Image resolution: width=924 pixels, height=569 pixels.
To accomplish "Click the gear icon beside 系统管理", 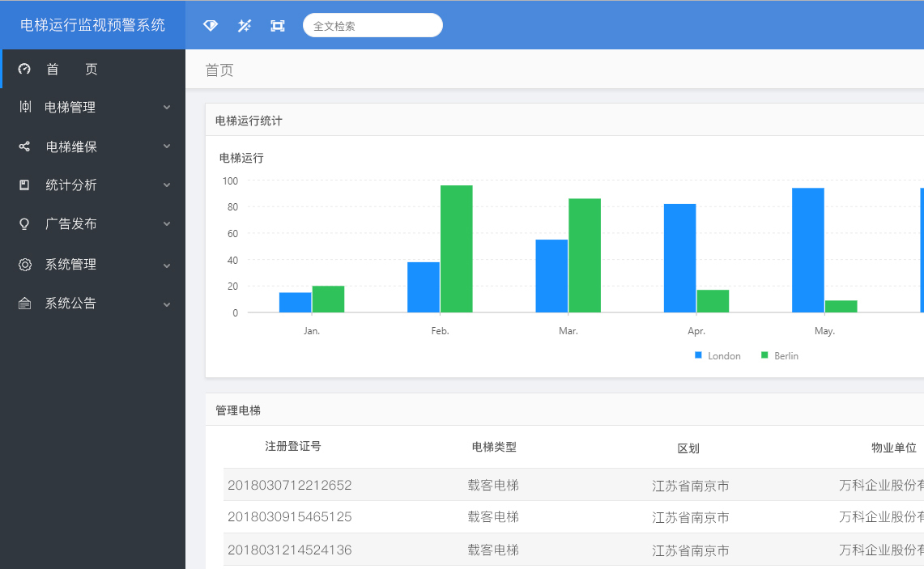I will (25, 265).
